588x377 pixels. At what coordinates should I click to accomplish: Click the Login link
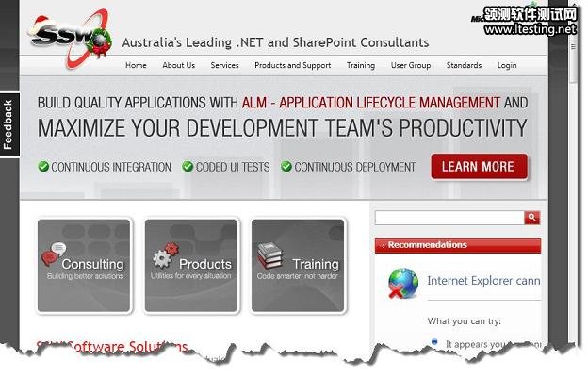tap(507, 66)
